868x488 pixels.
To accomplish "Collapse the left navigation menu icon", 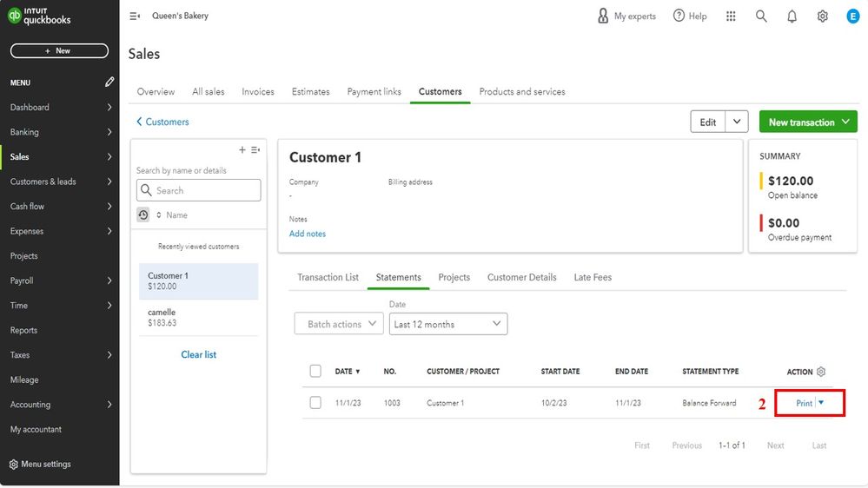I will pos(135,16).
